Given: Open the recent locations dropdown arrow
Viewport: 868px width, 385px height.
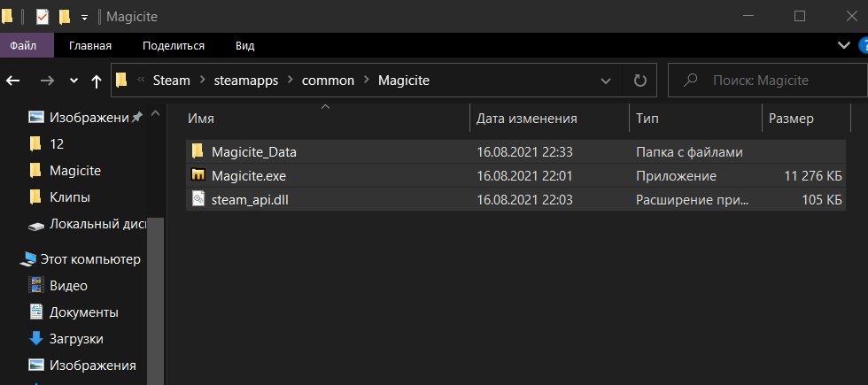Looking at the screenshot, I should click(74, 81).
